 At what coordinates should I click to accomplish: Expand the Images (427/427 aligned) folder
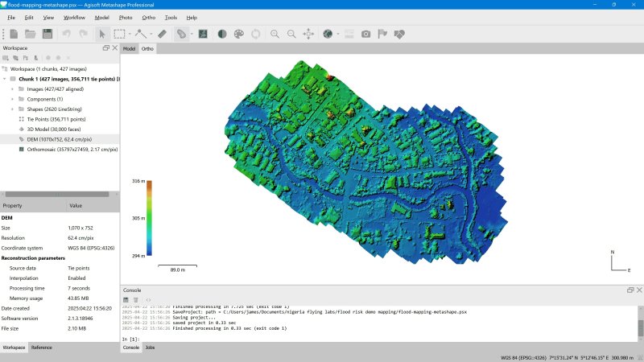tap(12, 89)
